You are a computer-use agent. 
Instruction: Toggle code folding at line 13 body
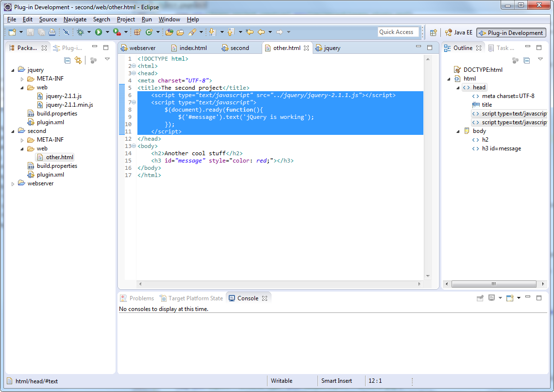click(x=134, y=146)
